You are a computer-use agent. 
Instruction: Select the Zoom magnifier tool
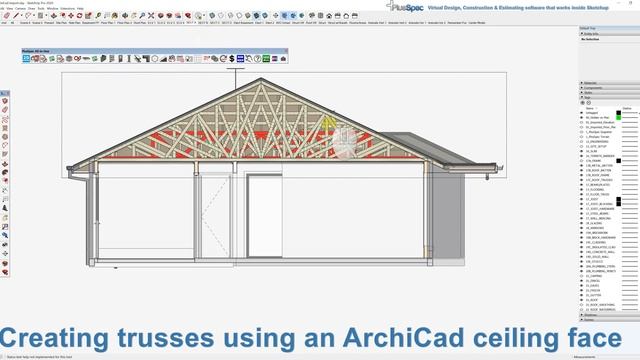[142, 16]
